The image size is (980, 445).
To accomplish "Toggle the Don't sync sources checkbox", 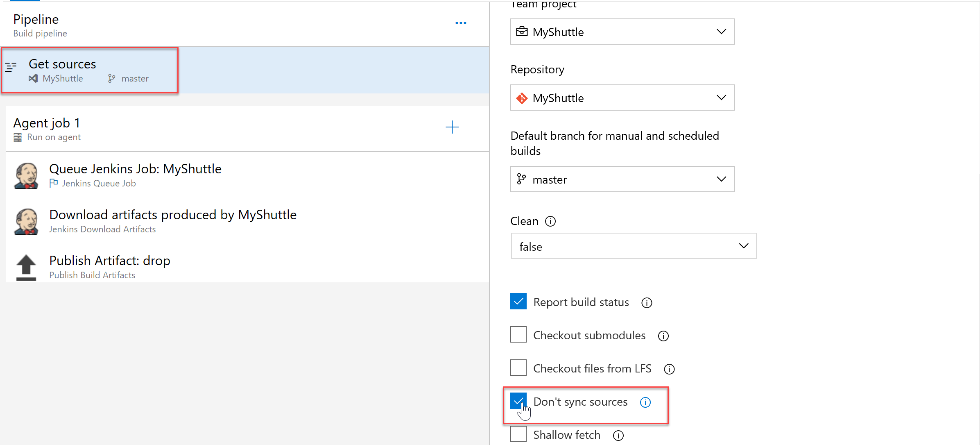I will 518,401.
